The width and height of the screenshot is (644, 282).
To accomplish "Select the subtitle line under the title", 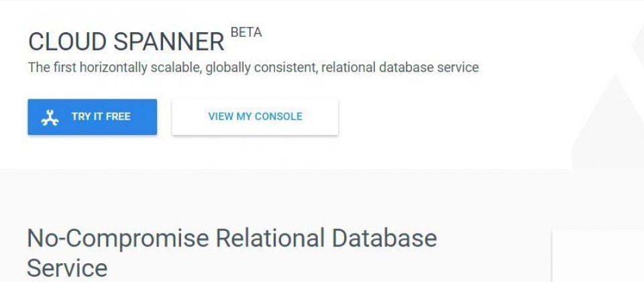I will pyautogui.click(x=253, y=68).
